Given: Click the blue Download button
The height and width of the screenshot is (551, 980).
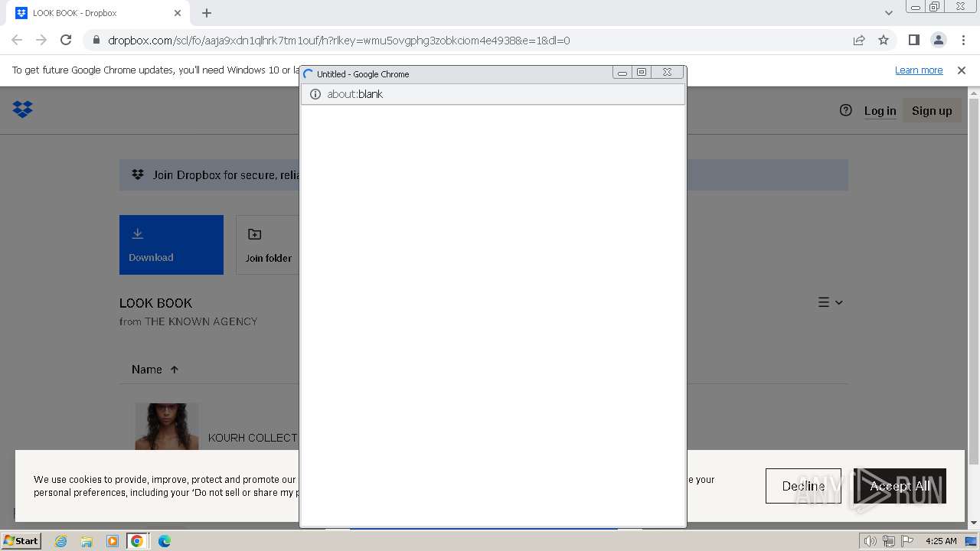Looking at the screenshot, I should point(171,245).
